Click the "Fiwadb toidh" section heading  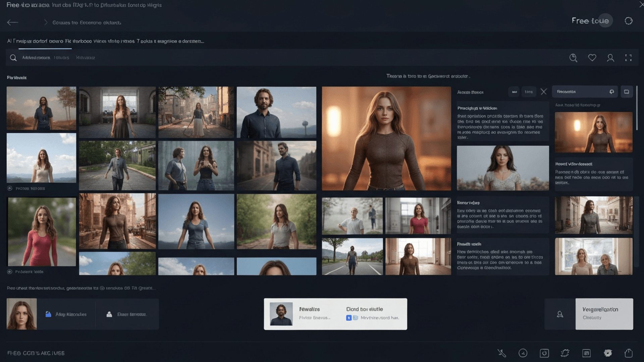469,244
